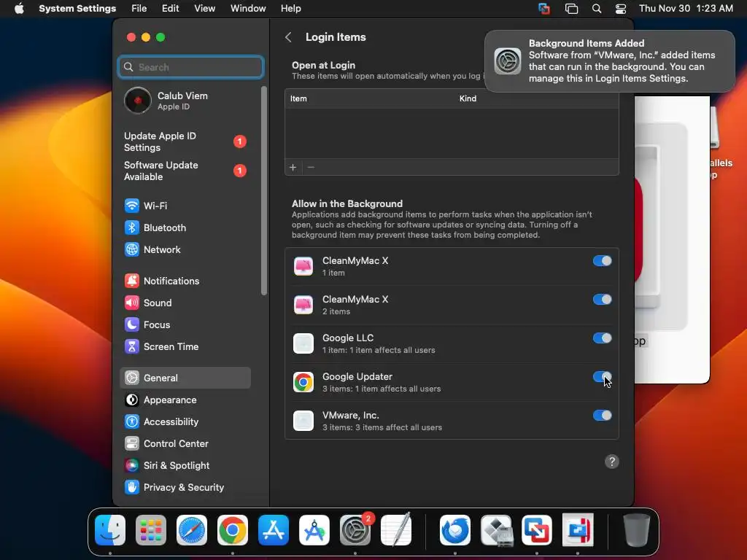
Task: Open Control Center in menu bar
Action: [x=621, y=9]
